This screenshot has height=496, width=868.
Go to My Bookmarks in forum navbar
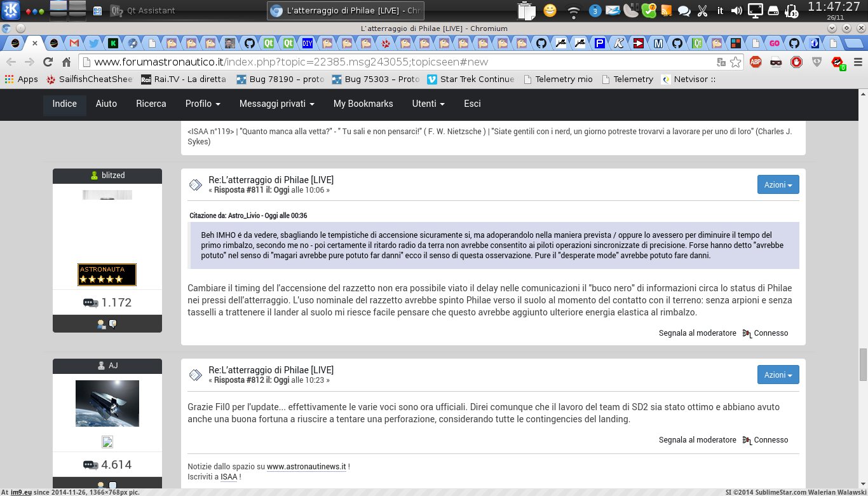click(x=363, y=104)
